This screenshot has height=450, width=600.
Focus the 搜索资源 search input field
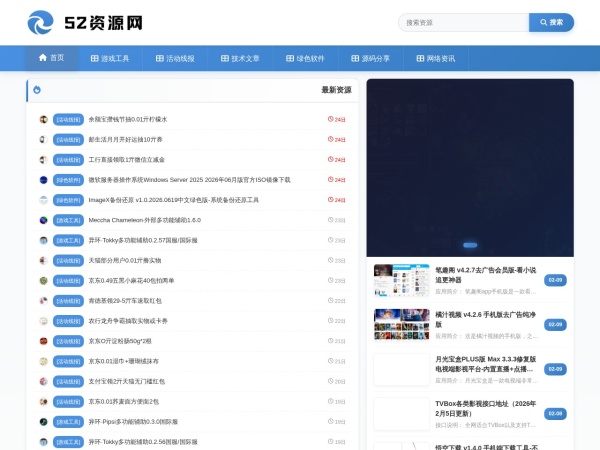point(464,23)
